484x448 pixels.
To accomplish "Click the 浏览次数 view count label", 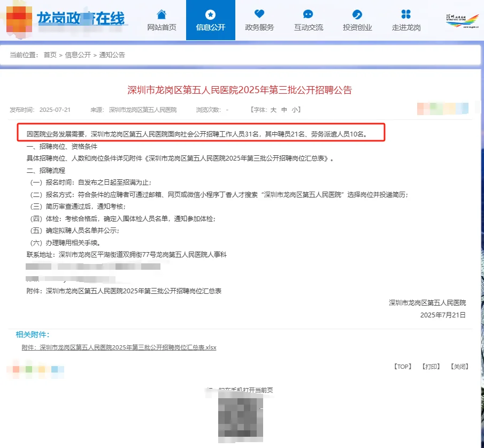I will point(208,110).
